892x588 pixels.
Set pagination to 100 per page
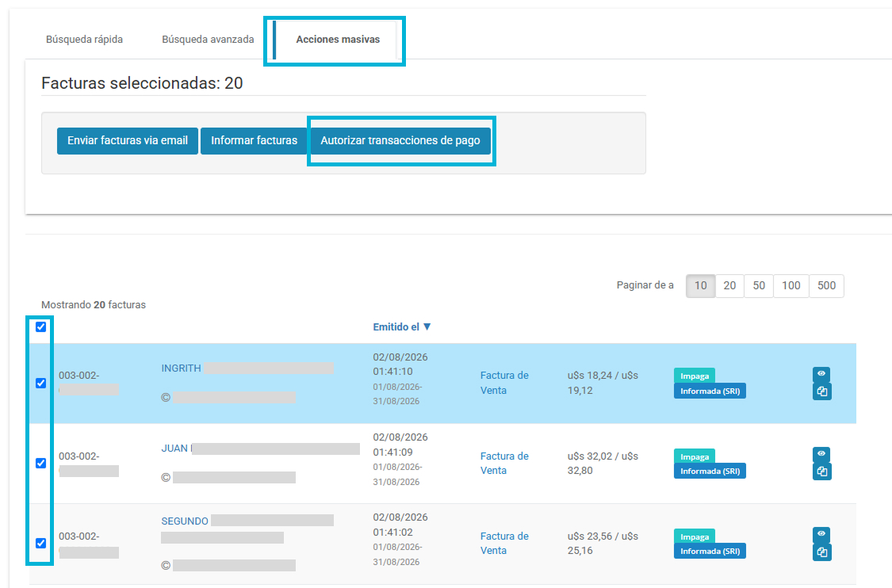tap(791, 285)
